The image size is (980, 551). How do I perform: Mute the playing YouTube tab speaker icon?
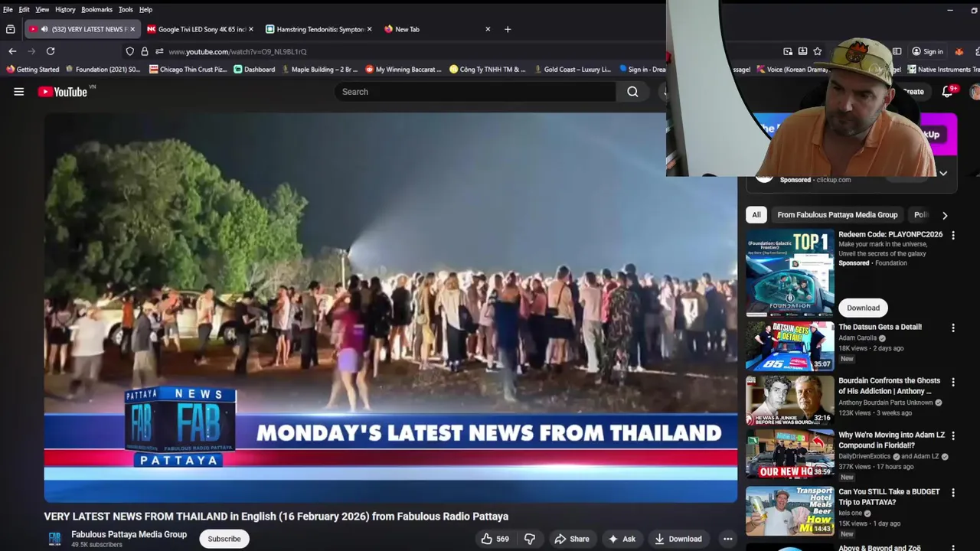pyautogui.click(x=44, y=29)
